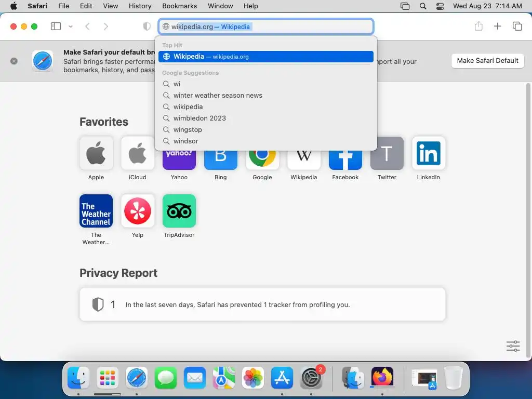This screenshot has width=532, height=399.
Task: Open Mail from the Dock
Action: [x=195, y=378]
